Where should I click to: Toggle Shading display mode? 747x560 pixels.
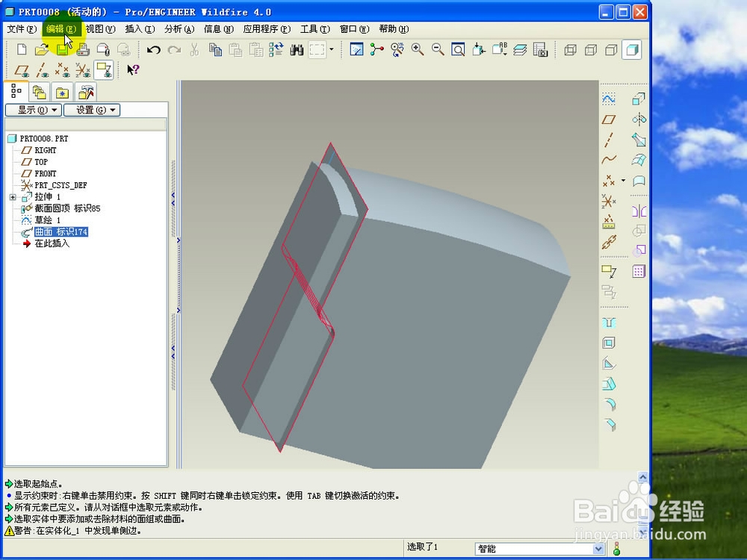tap(632, 49)
